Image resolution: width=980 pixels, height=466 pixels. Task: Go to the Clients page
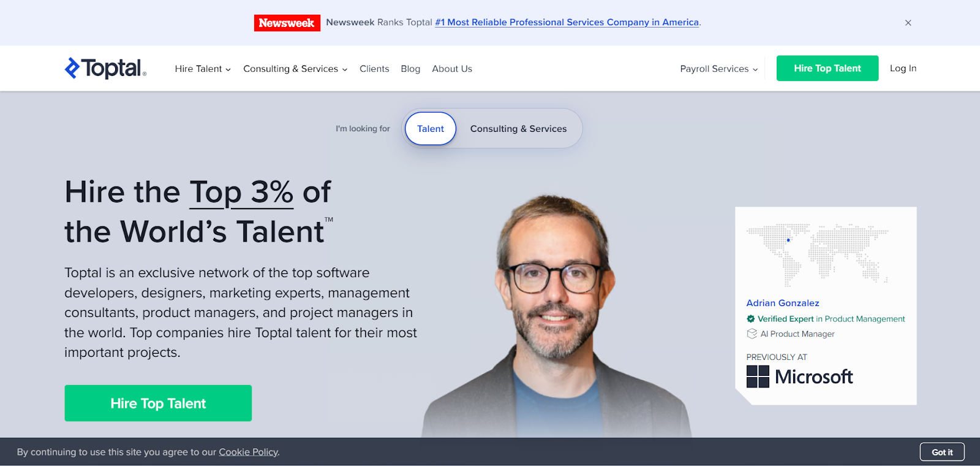[374, 69]
